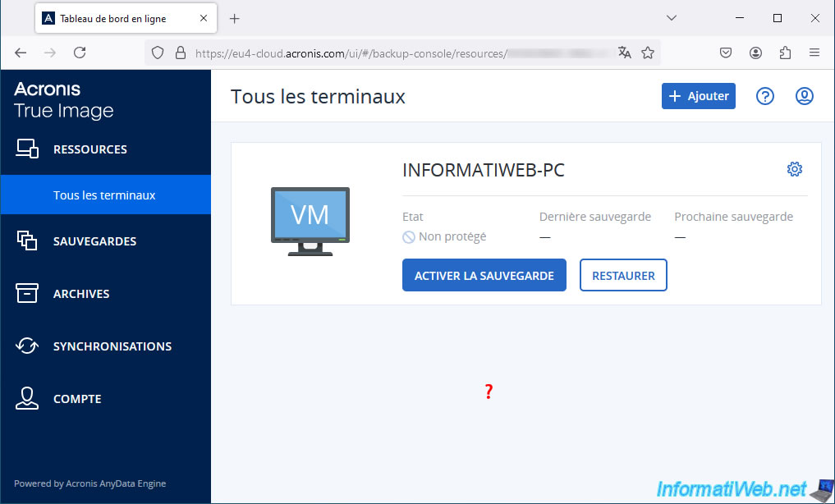Viewport: 835px width, 504px height.
Task: Select the Tableau de bord en ligne tab
Action: 126,19
